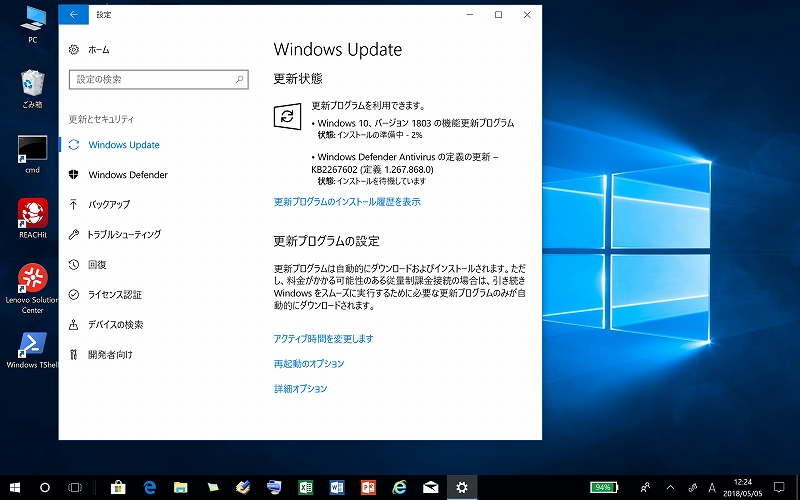The width and height of the screenshot is (800, 500).
Task: Open Task View on the taskbar
Action: pos(75,488)
